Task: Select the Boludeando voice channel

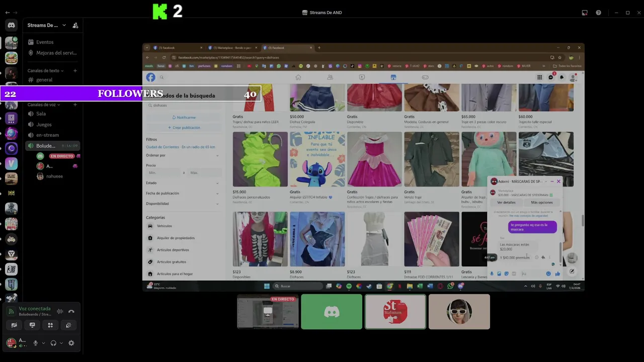Action: click(x=53, y=146)
